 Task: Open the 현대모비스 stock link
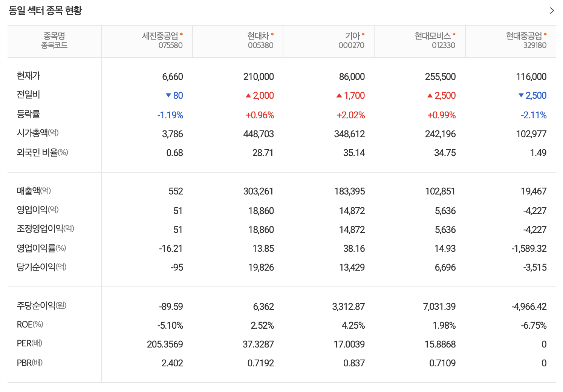click(433, 36)
